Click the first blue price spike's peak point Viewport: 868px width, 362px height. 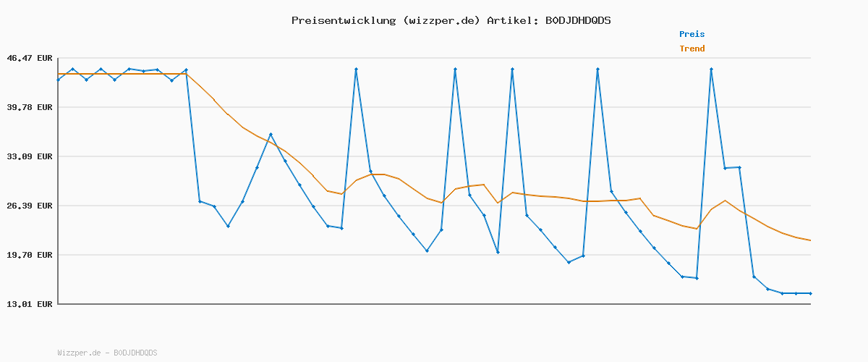pyautogui.click(x=356, y=69)
